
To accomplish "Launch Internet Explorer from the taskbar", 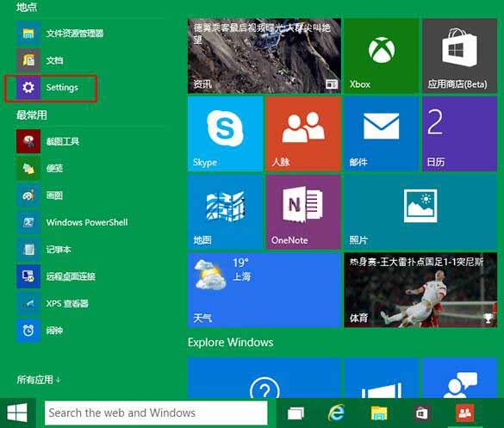I will (x=336, y=412).
